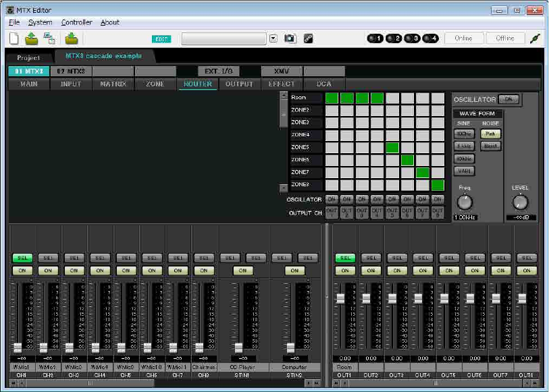Select the 100Hz sine wave button
The height and width of the screenshot is (392, 549).
(463, 134)
